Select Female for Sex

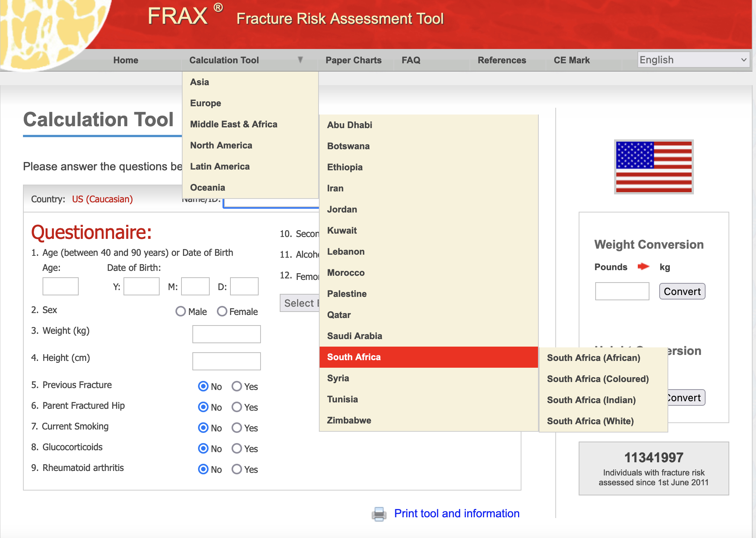click(x=222, y=311)
